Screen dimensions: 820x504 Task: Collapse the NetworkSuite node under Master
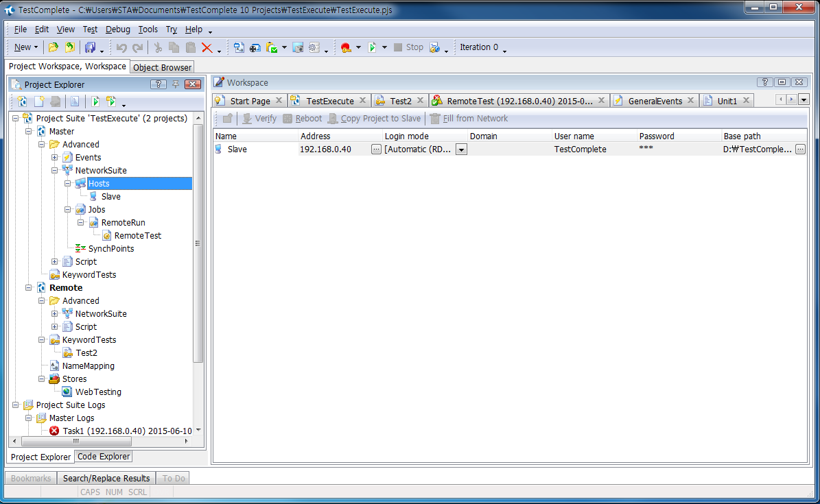click(x=55, y=171)
